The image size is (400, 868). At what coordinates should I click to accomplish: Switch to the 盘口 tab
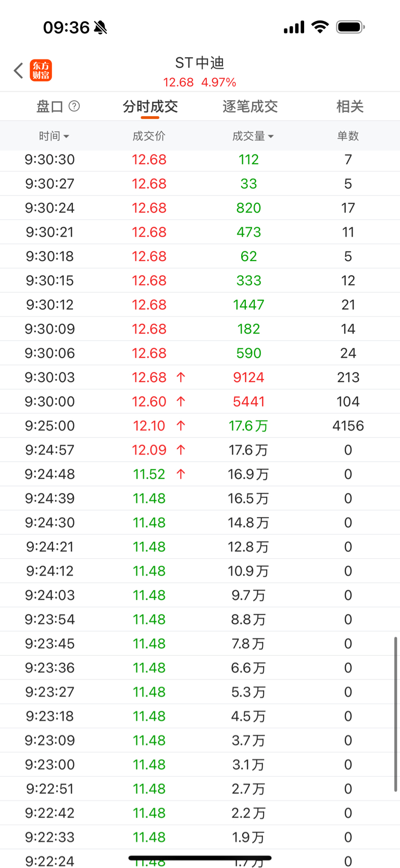[x=50, y=107]
